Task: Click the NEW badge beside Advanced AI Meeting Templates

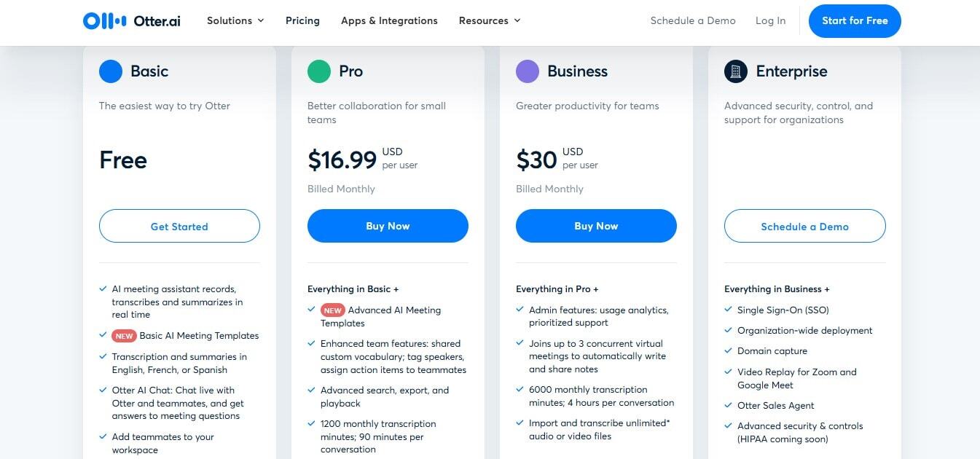Action: coord(332,310)
